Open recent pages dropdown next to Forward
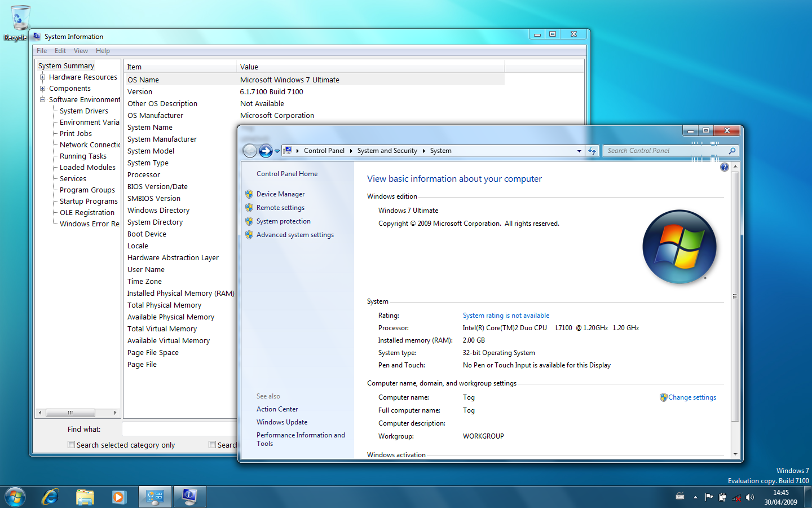The image size is (812, 508). (277, 151)
